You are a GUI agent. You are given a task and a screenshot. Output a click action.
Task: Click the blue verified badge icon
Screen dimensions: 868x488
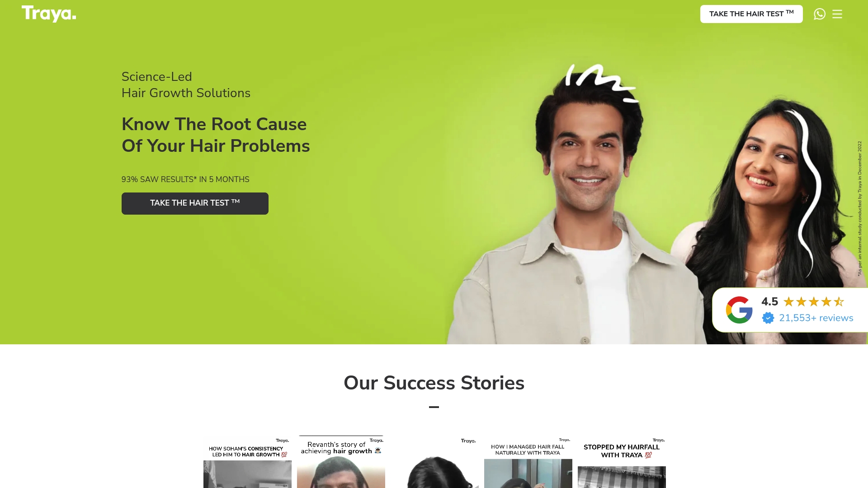point(768,318)
